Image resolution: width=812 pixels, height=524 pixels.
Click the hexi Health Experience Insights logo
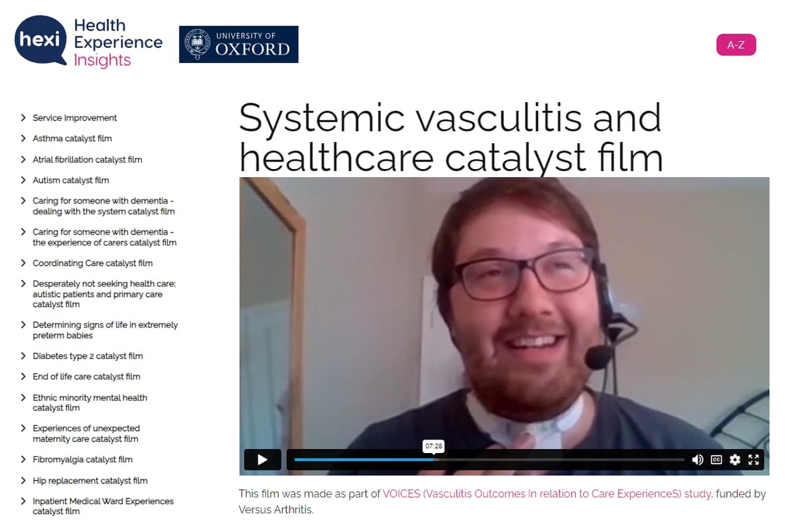(87, 41)
